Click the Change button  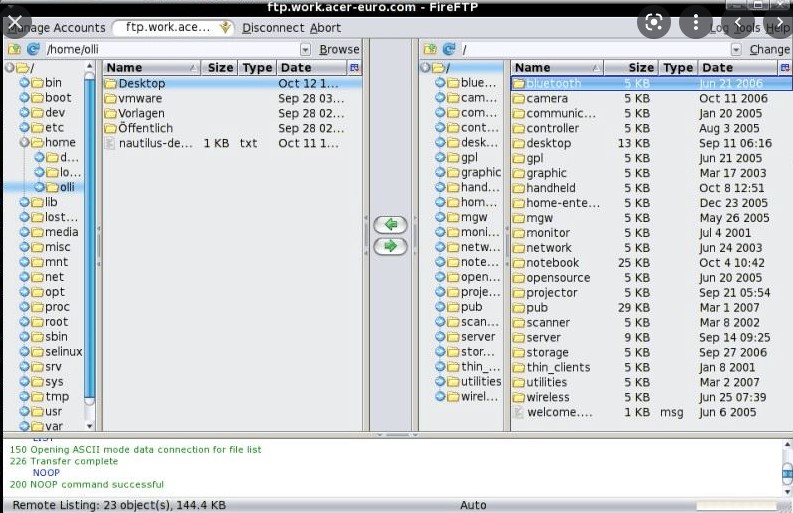(x=769, y=50)
